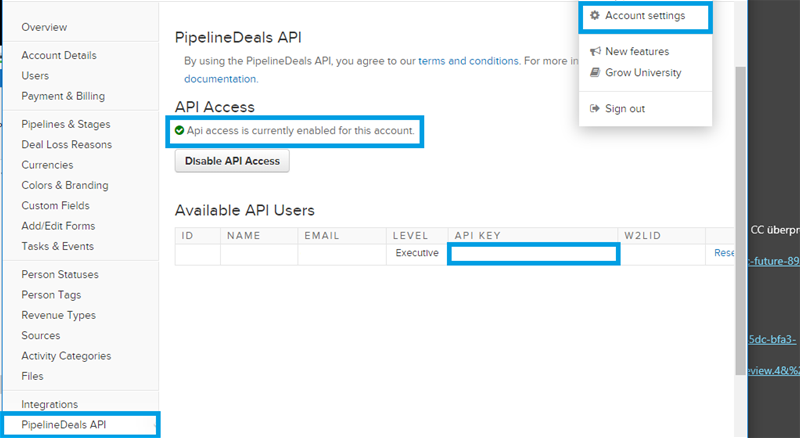Click the megaphone icon for New features
The image size is (800, 438).
[595, 52]
